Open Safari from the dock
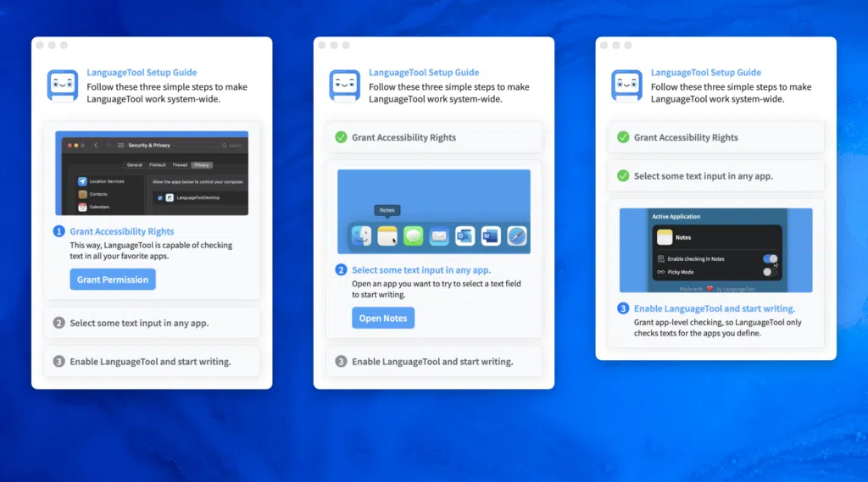The width and height of the screenshot is (868, 482). 517,236
